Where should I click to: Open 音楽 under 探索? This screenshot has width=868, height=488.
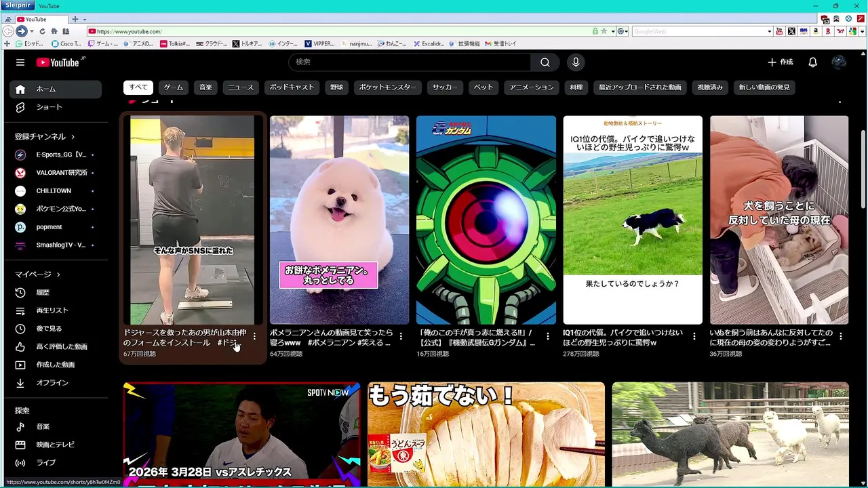(x=56, y=426)
